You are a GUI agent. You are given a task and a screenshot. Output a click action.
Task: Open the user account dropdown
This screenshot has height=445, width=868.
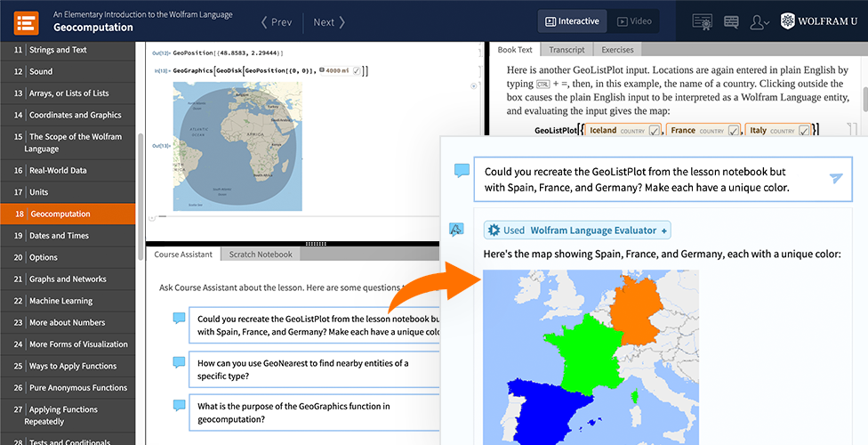pyautogui.click(x=759, y=21)
